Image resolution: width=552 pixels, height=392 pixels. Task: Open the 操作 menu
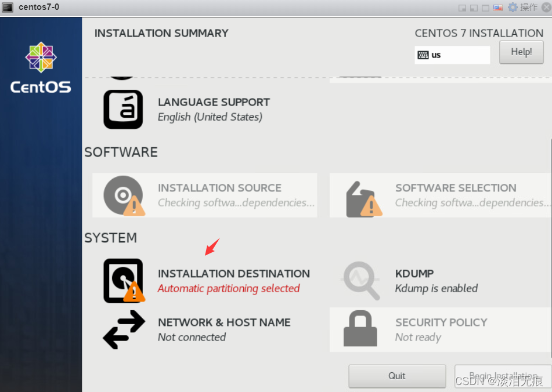529,8
